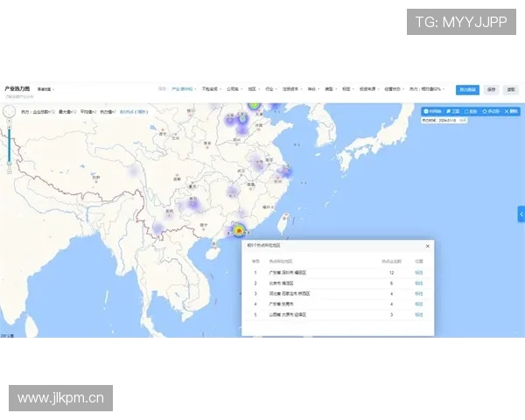This screenshot has height=420, width=525.
Task: Click the map pan compass control
Action: [10, 113]
